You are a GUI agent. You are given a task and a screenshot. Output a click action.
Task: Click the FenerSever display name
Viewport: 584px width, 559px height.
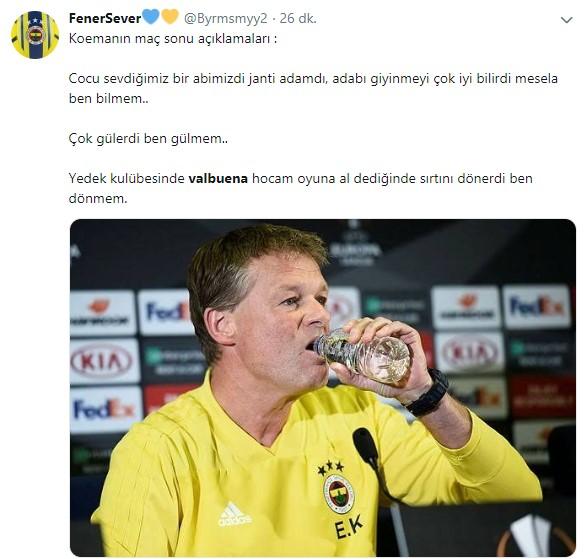point(105,18)
